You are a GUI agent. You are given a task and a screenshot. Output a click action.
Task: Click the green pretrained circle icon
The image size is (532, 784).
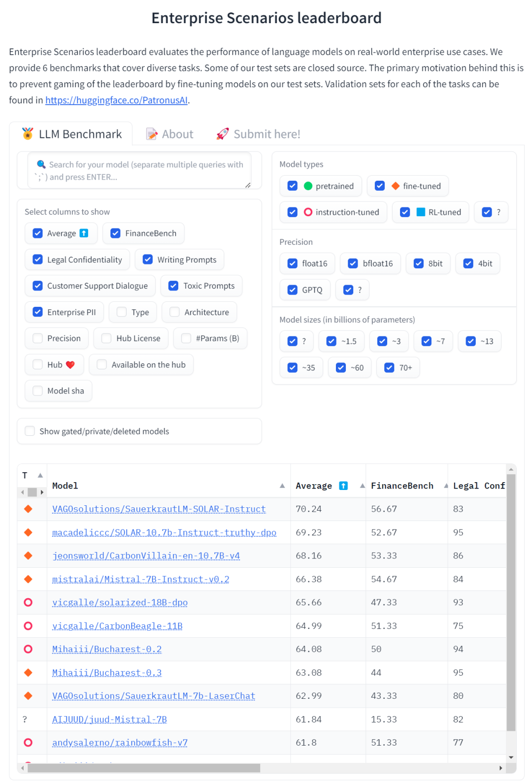[308, 186]
